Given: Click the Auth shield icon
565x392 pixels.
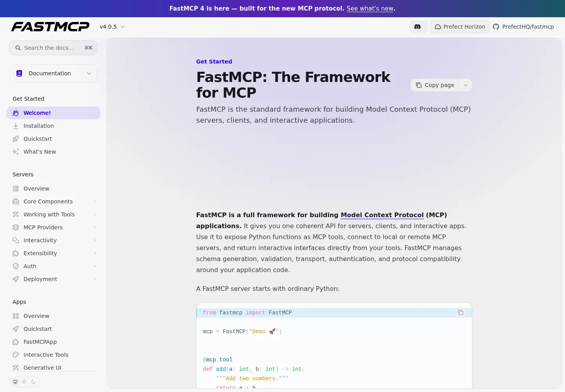Looking at the screenshot, I should click(16, 266).
